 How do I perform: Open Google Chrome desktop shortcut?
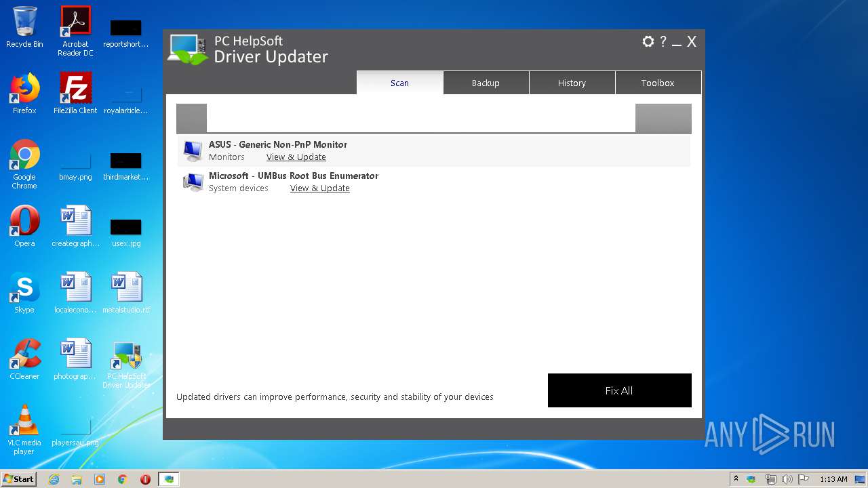24,164
